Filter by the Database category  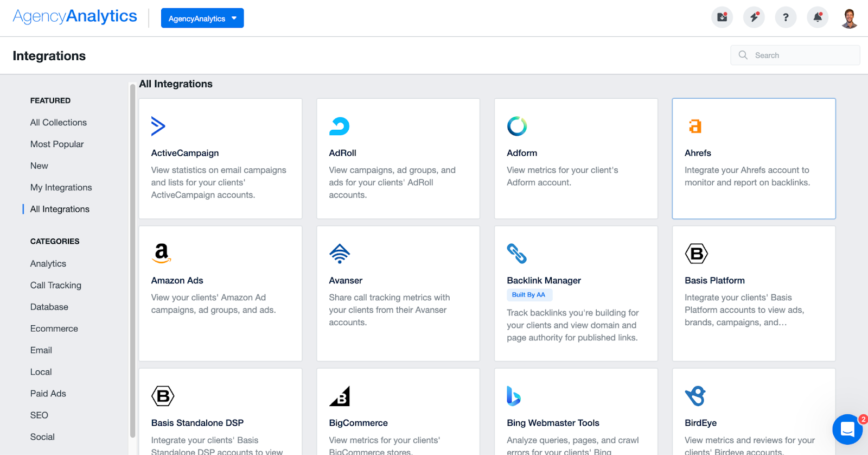[49, 307]
